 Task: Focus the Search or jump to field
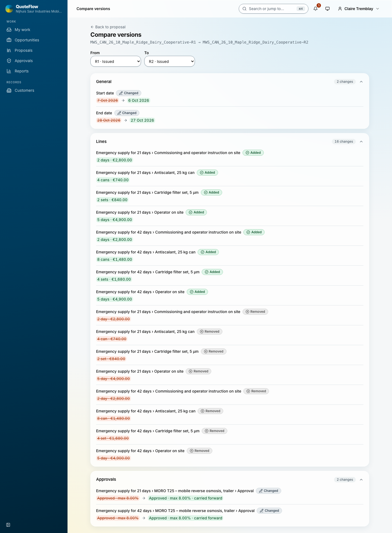(274, 9)
